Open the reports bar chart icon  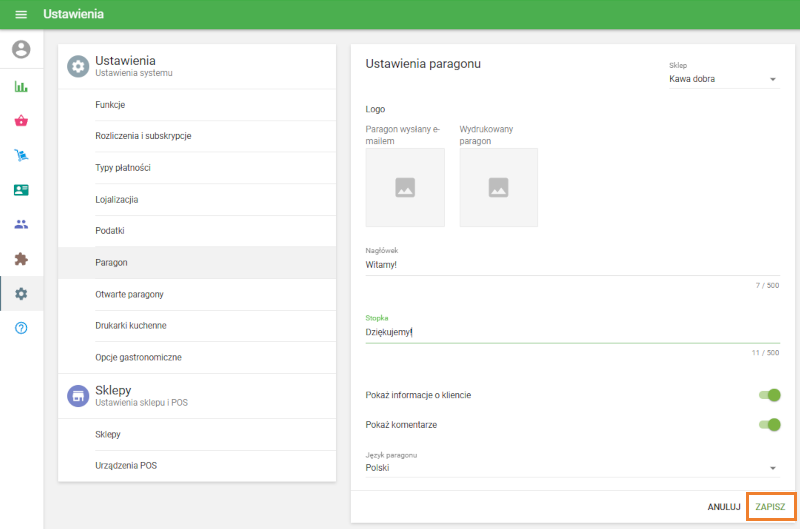(x=21, y=87)
